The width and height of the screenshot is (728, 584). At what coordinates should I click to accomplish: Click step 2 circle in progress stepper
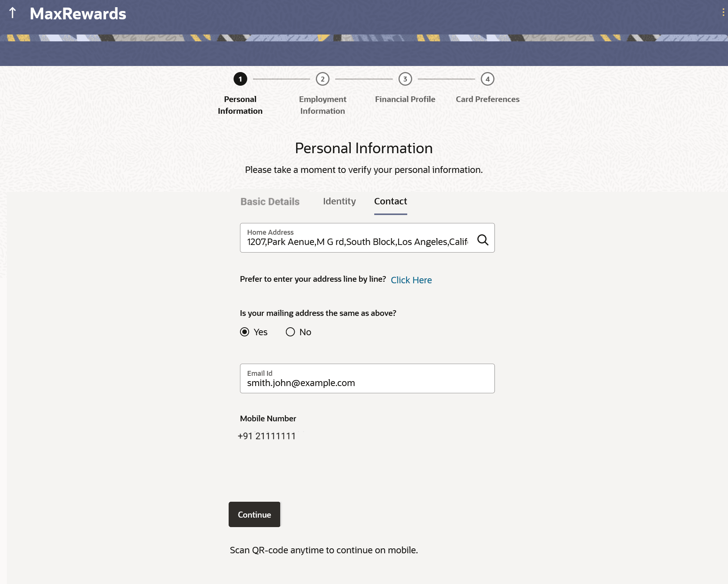(x=323, y=79)
